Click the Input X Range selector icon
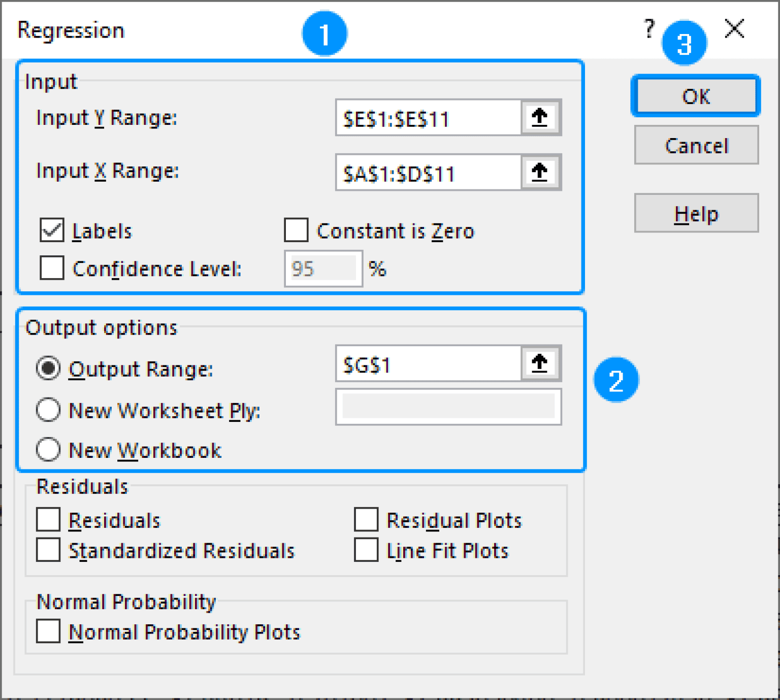Image resolution: width=780 pixels, height=700 pixels. 540,172
